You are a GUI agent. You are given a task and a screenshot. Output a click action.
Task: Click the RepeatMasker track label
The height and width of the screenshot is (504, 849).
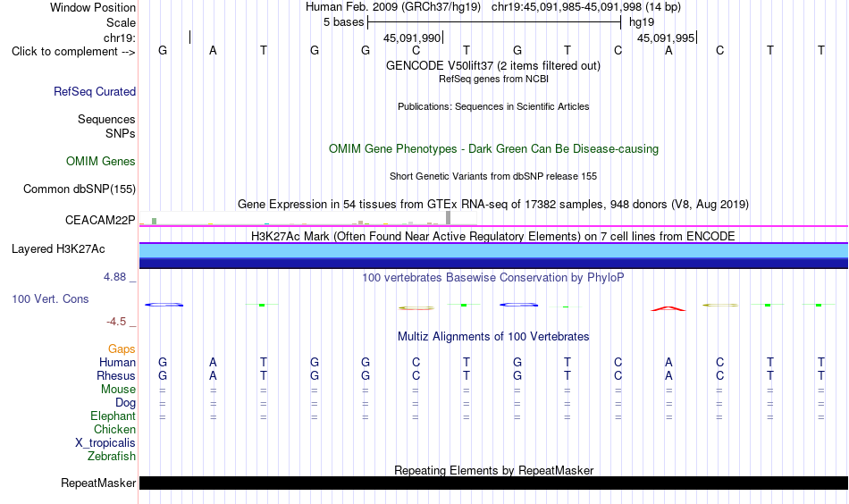coord(98,483)
